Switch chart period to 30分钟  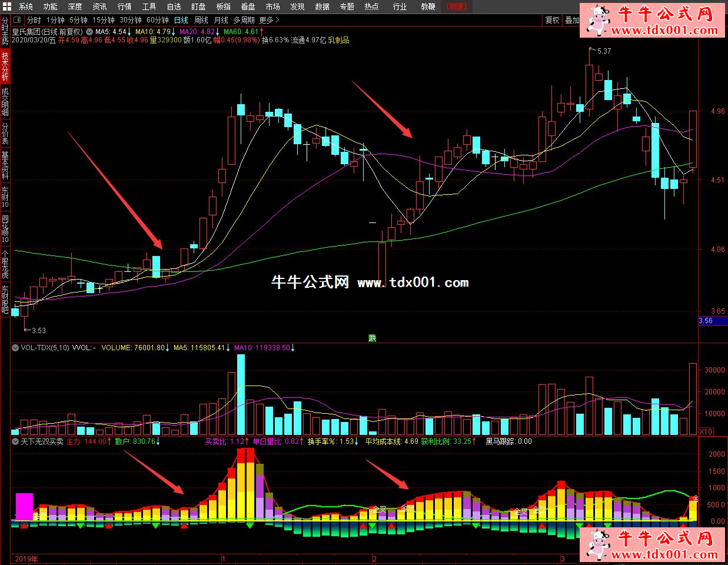coord(131,20)
